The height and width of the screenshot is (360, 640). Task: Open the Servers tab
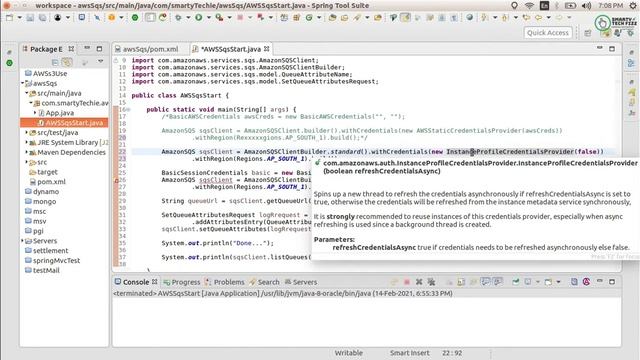pos(300,282)
